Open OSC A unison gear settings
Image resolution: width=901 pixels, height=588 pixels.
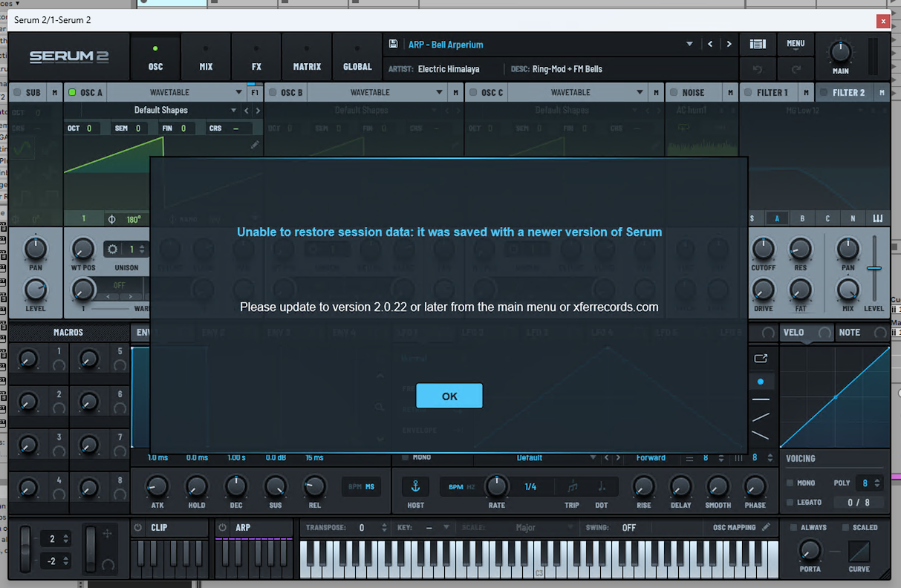112,249
